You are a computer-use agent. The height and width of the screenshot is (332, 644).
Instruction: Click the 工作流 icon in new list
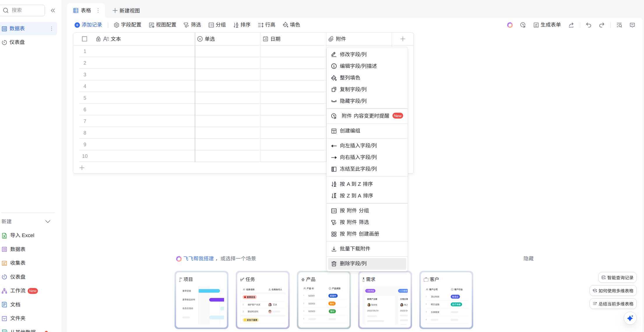point(4,291)
